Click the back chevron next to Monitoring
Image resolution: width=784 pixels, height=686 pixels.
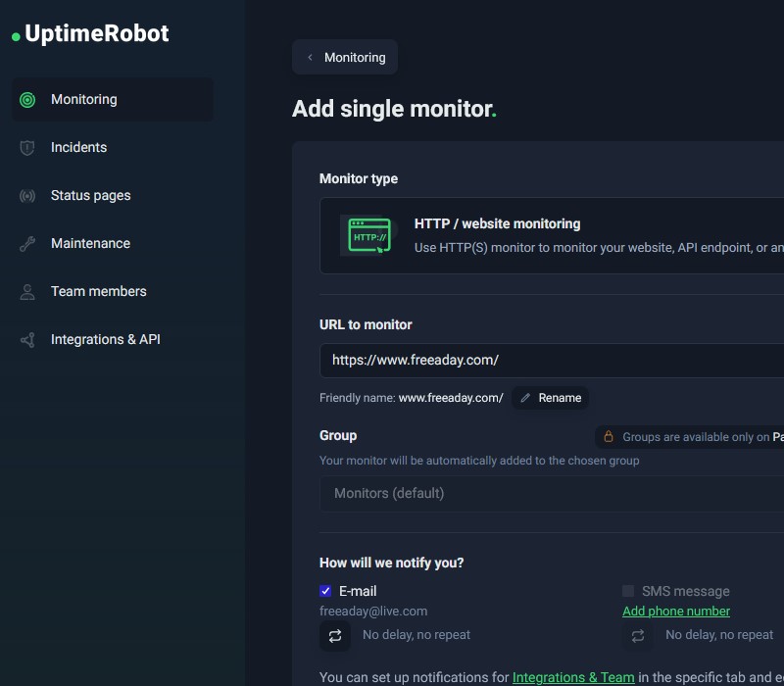(x=310, y=58)
